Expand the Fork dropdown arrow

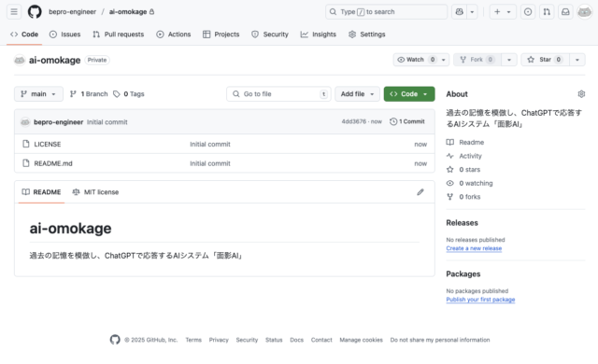pos(509,60)
